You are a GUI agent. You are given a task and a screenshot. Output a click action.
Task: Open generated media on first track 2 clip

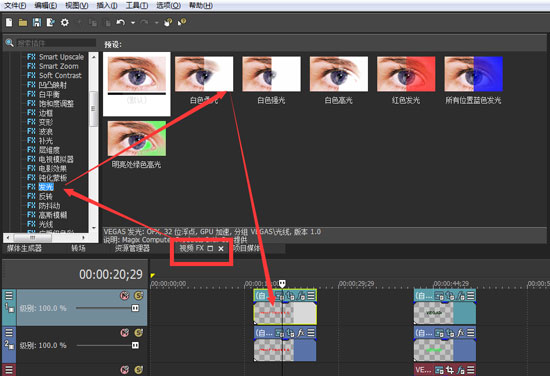tap(279, 333)
